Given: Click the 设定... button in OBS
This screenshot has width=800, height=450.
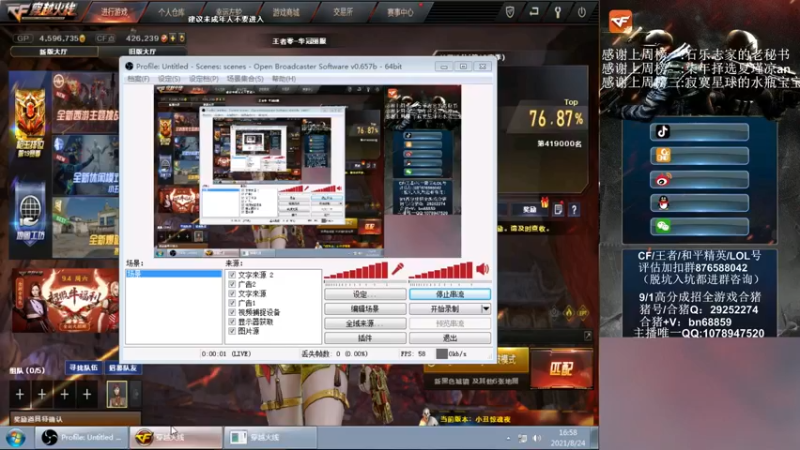Looking at the screenshot, I should tap(365, 294).
